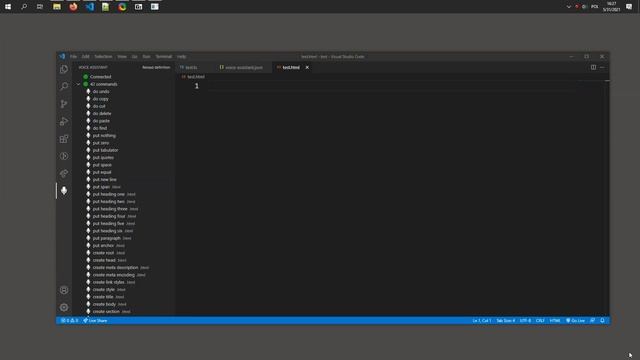This screenshot has width=640, height=360.
Task: Click test.html in the breadcrumb
Action: (x=196, y=77)
